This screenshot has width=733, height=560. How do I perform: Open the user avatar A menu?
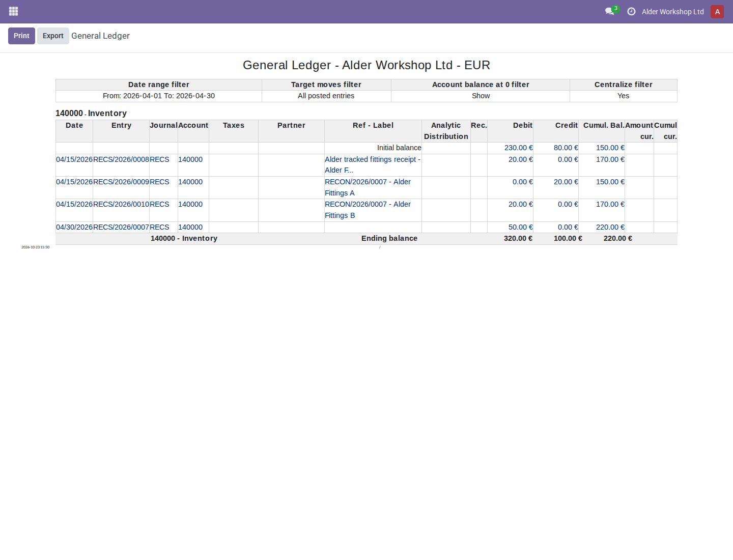pyautogui.click(x=717, y=12)
